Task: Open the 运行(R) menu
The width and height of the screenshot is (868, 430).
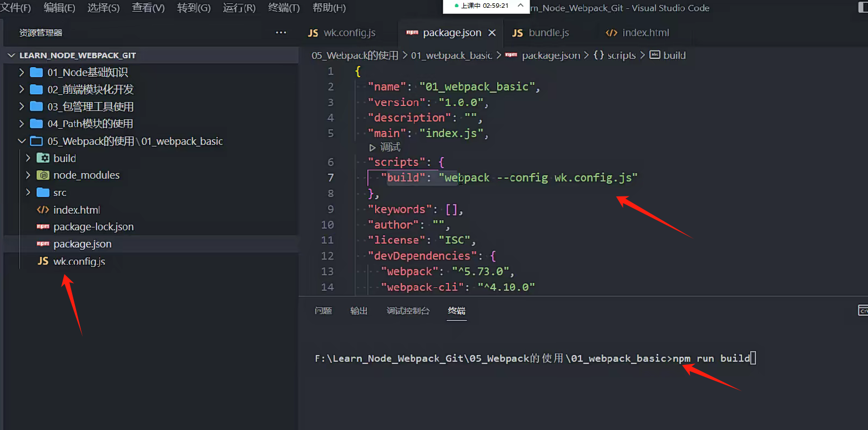Action: tap(239, 8)
